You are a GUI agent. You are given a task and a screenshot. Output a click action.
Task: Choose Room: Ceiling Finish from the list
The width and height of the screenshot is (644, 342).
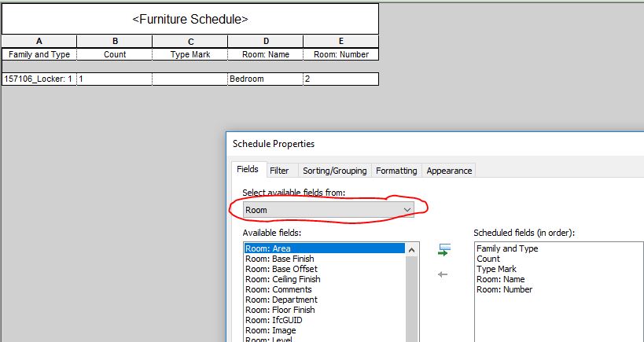(283, 279)
